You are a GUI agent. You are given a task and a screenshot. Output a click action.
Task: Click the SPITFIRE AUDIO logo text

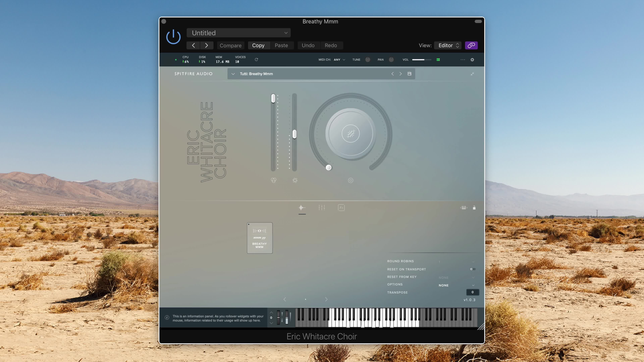click(x=194, y=74)
